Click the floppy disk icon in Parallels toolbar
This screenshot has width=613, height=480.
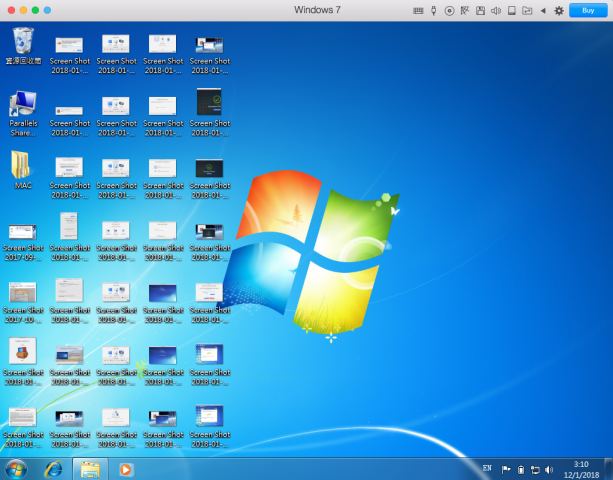tap(480, 11)
